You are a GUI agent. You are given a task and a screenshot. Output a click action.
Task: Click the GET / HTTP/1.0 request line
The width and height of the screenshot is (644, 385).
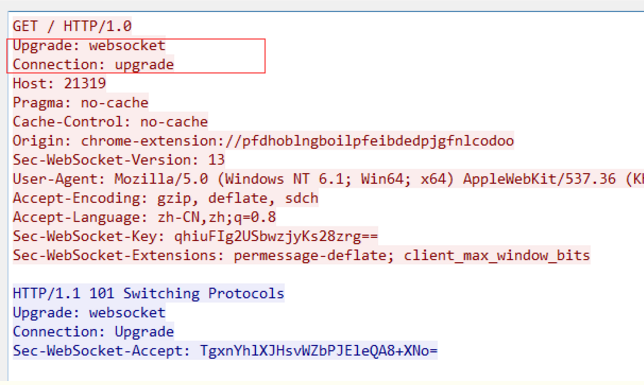tap(72, 26)
